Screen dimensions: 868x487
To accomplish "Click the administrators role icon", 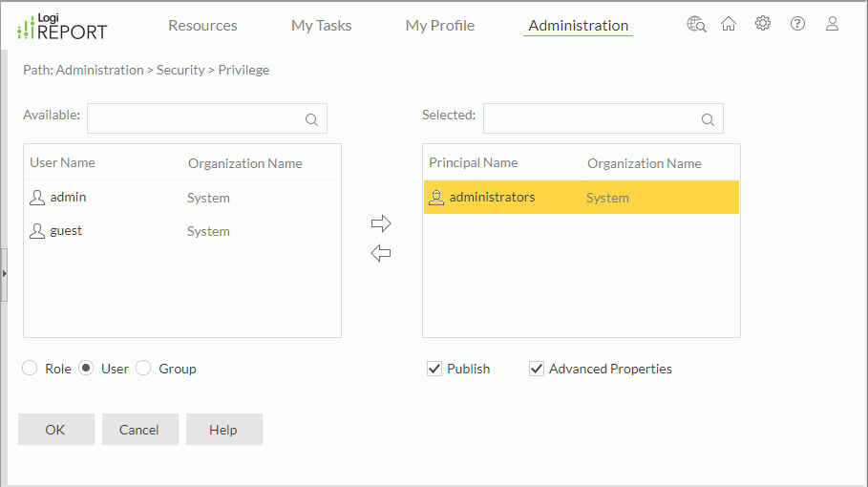I will pos(436,198).
